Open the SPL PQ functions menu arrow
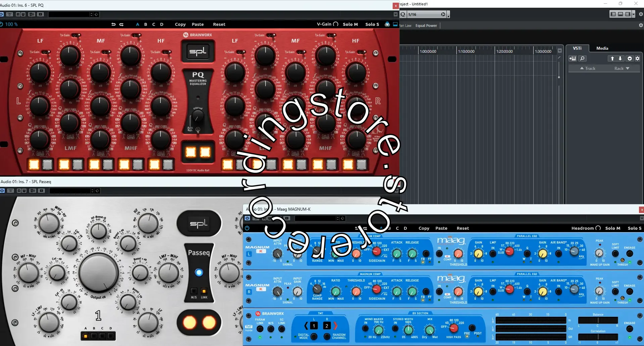The width and height of the screenshot is (644, 346). click(x=395, y=14)
